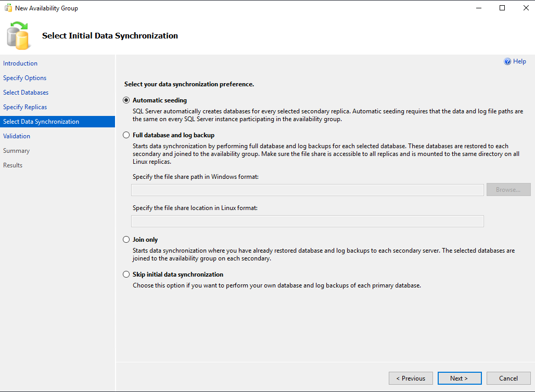Viewport: 535px width, 392px height.
Task: Cancel the New Availability Group wizard
Action: tap(508, 378)
